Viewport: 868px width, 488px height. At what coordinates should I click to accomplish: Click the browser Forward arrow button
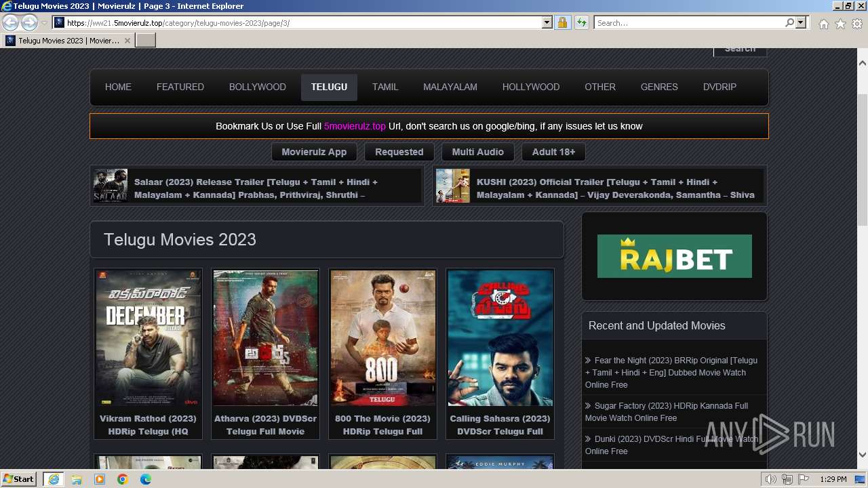(29, 23)
